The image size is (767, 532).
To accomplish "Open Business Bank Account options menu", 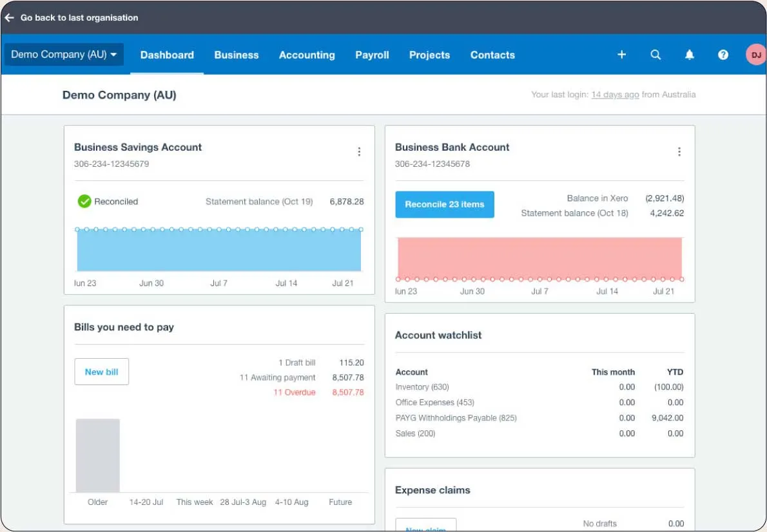I will coord(679,151).
